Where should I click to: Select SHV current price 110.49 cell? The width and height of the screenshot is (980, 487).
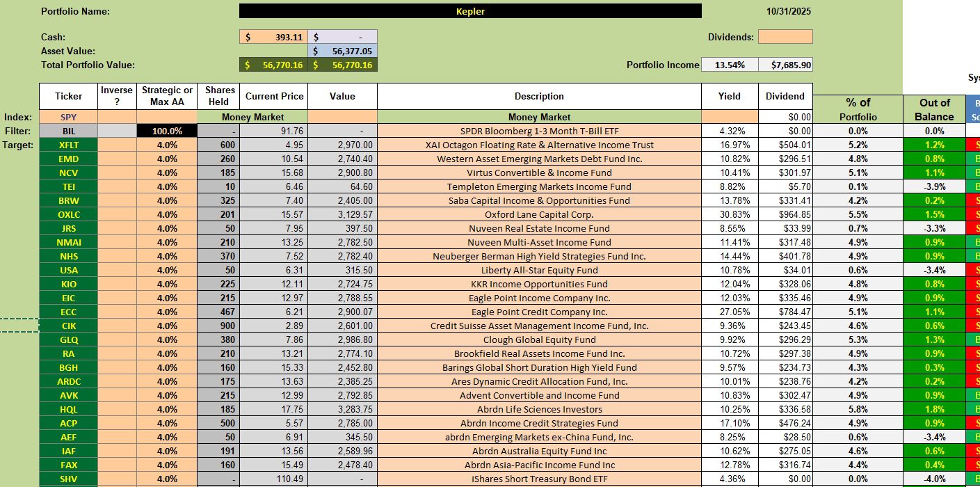(273, 479)
